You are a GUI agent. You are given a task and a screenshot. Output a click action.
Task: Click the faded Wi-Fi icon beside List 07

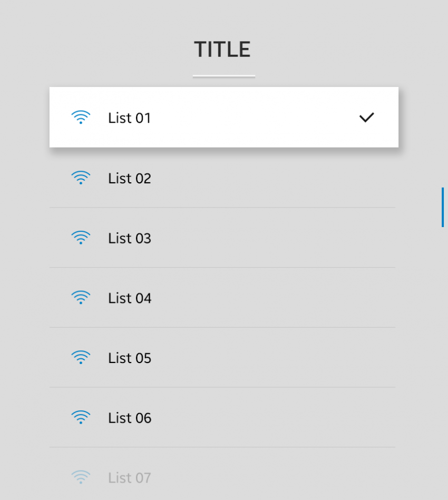81,478
